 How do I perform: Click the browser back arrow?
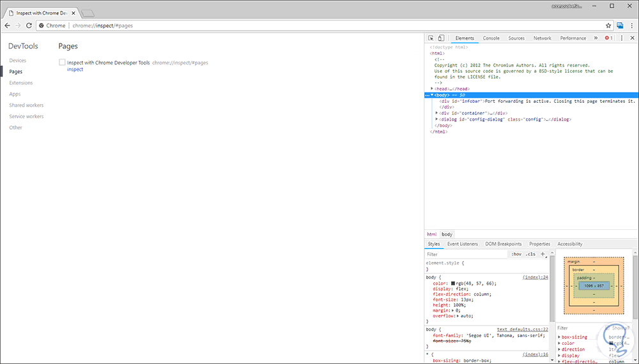(x=7, y=26)
